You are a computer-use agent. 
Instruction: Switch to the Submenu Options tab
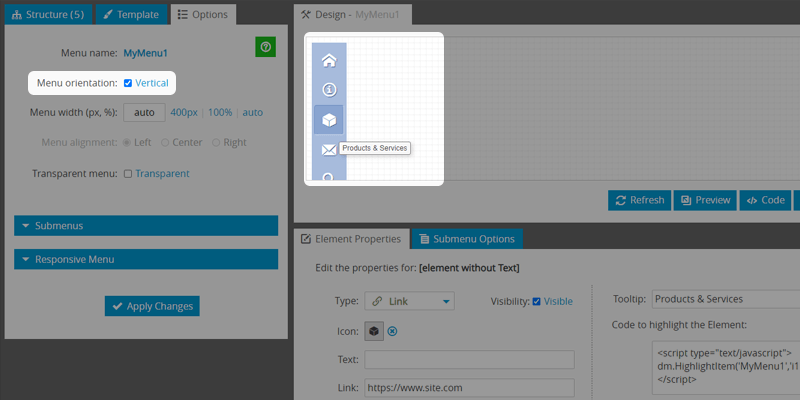point(467,239)
